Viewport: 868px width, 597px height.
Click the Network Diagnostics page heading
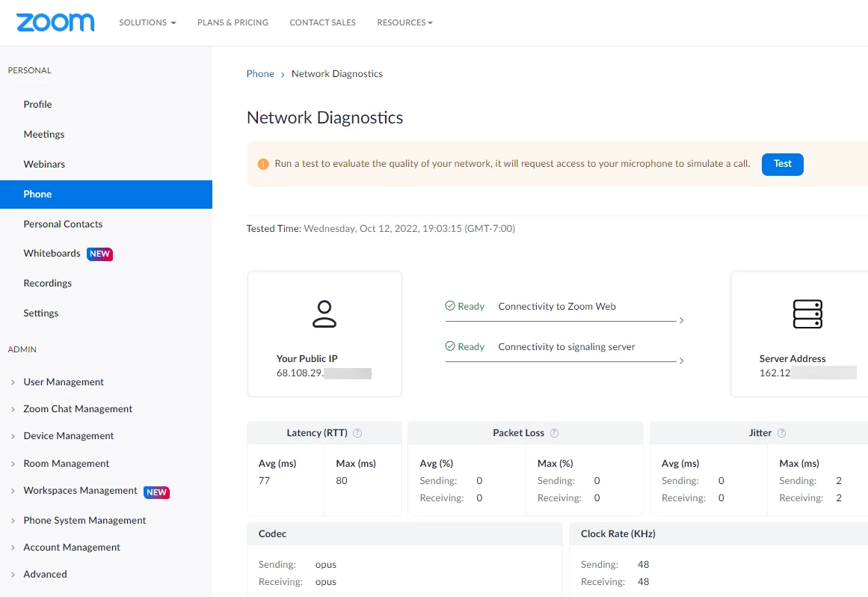(x=325, y=117)
